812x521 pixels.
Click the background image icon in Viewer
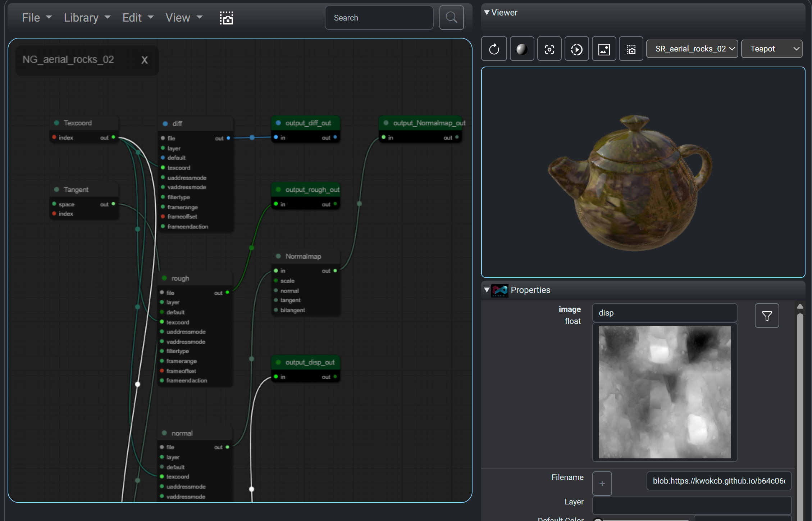[604, 49]
